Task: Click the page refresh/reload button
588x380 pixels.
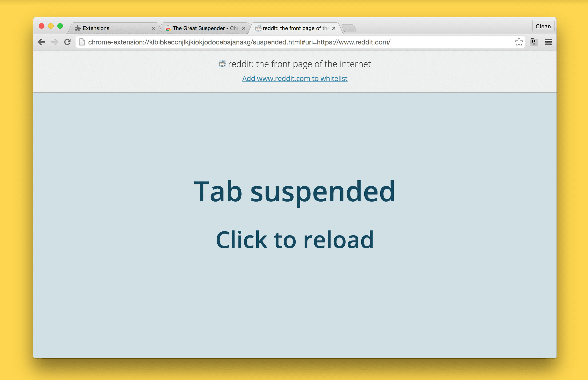Action: pos(67,42)
